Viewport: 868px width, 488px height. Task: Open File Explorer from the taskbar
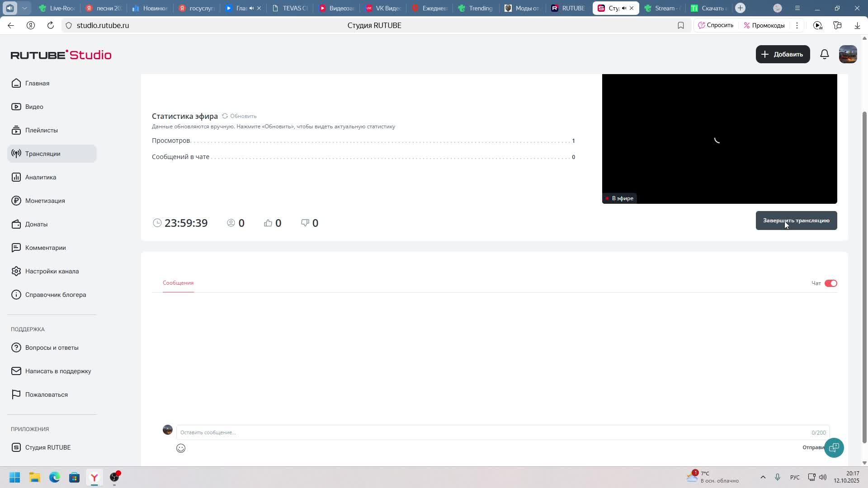[35, 478]
